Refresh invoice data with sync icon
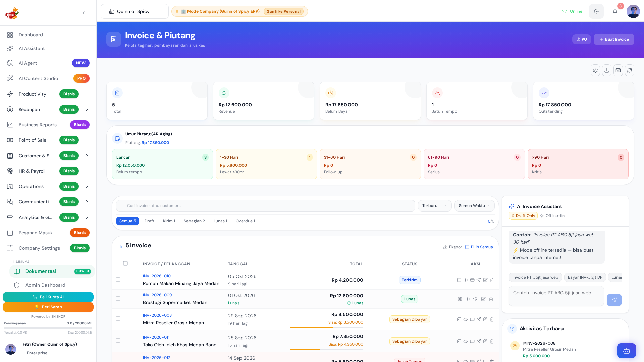Image resolution: width=644 pixels, height=362 pixels. click(630, 70)
